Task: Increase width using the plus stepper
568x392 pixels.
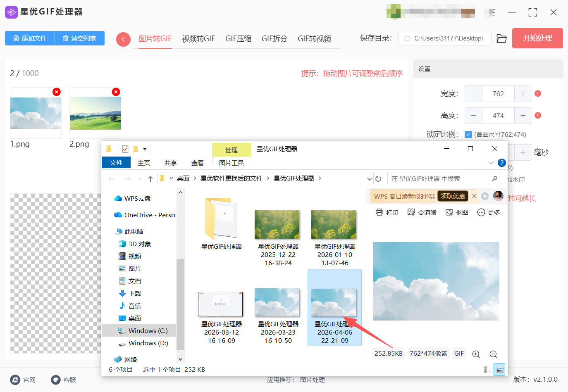Action: click(523, 94)
